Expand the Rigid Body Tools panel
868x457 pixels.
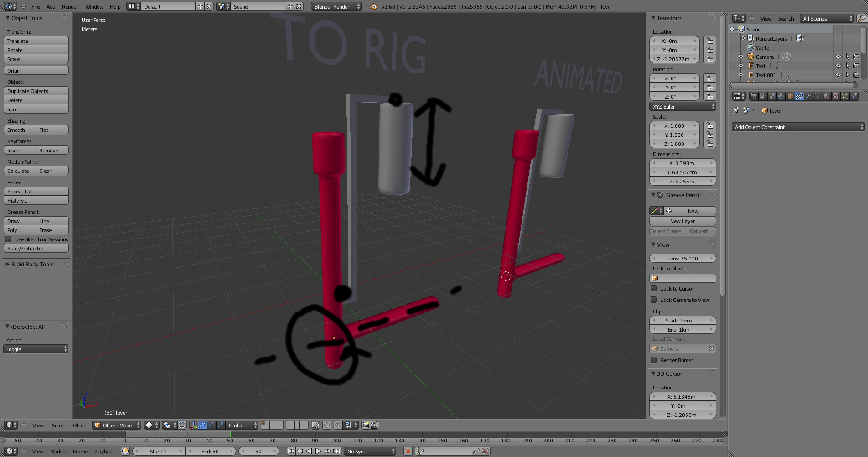pyautogui.click(x=32, y=264)
